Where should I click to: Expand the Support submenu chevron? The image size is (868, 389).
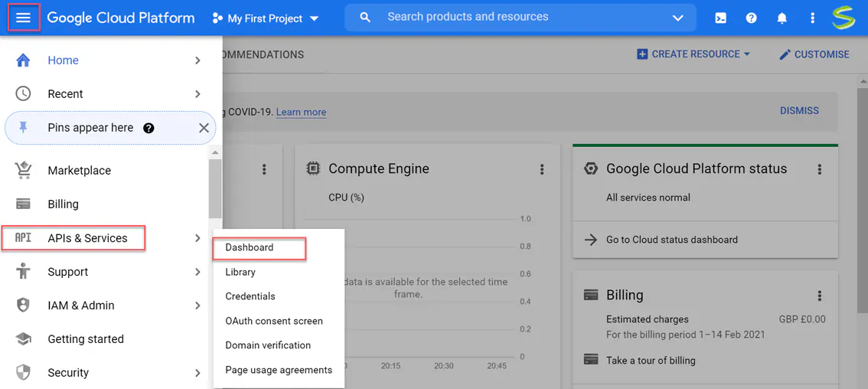(x=197, y=272)
